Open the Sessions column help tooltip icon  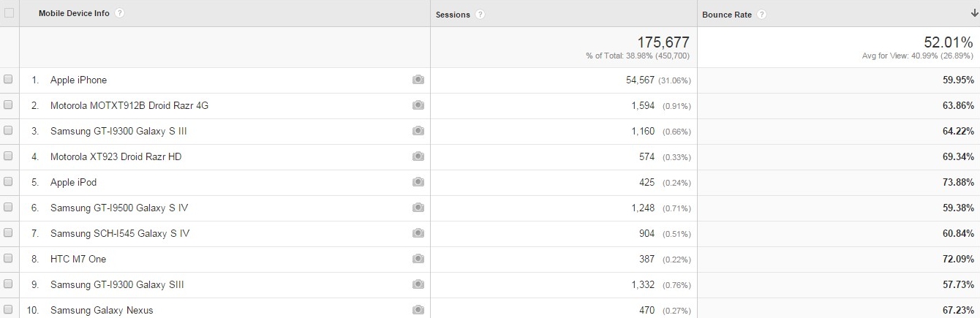pyautogui.click(x=480, y=14)
